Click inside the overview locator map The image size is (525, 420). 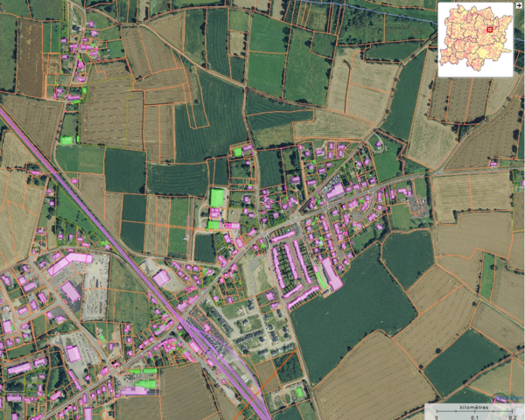point(475,39)
